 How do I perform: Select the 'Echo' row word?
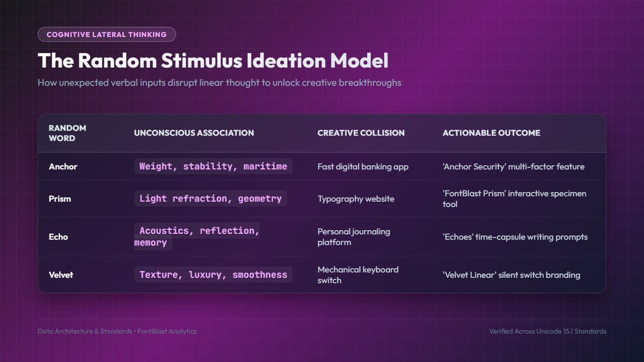[58, 237]
